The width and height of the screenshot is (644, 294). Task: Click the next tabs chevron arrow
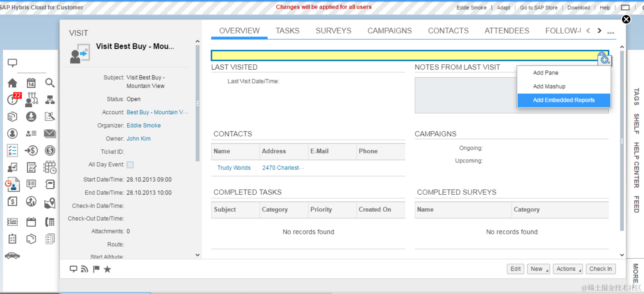pos(599,31)
